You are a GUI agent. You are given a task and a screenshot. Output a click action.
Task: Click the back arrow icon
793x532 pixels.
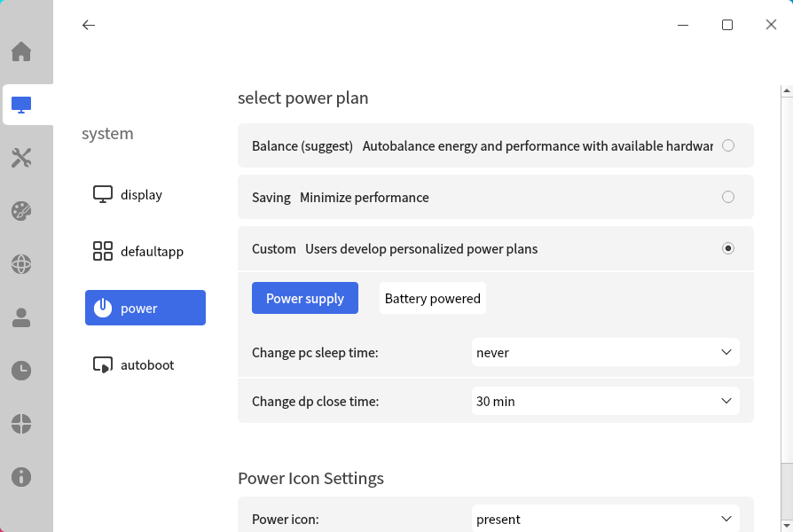89,25
